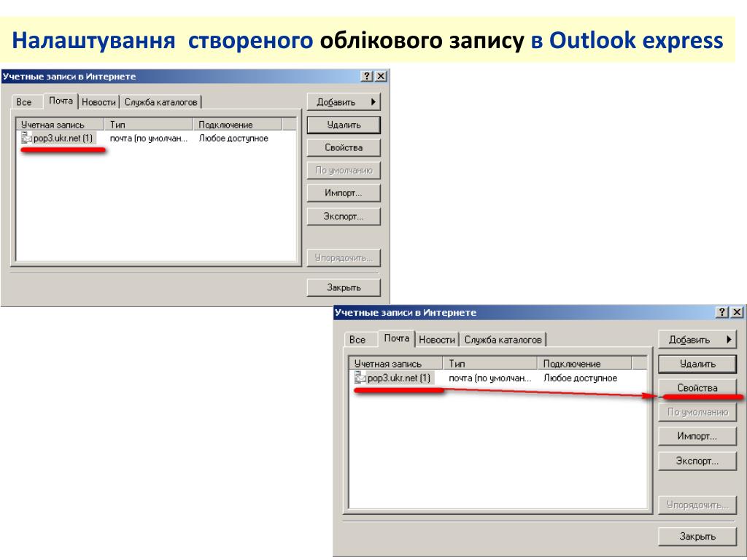Viewport: 747px width, 560px height.
Task: Click Упорядочить... button in upper dialog
Action: pos(344,257)
